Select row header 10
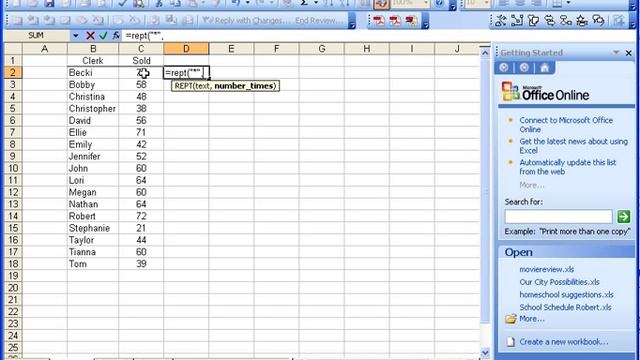Viewport: 640px width, 360px height. [x=13, y=168]
